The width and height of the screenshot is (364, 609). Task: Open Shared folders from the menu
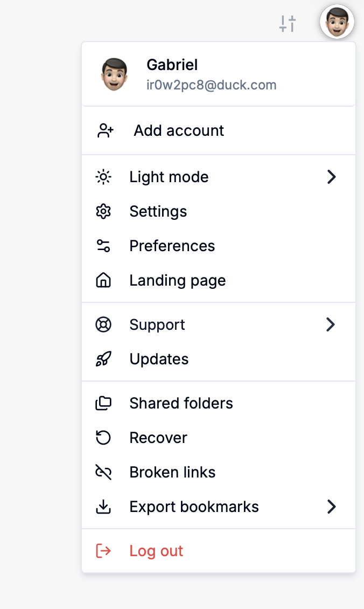click(219, 403)
